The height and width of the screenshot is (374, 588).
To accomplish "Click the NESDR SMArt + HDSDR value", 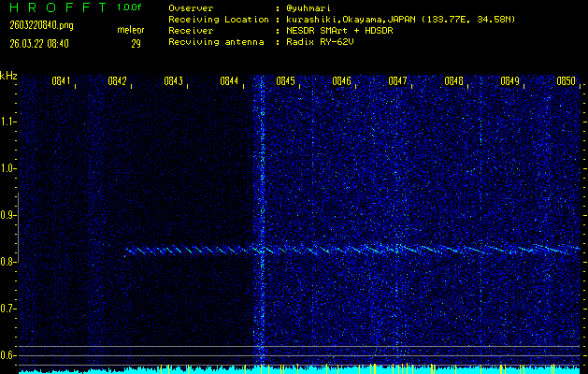I will pos(339,31).
